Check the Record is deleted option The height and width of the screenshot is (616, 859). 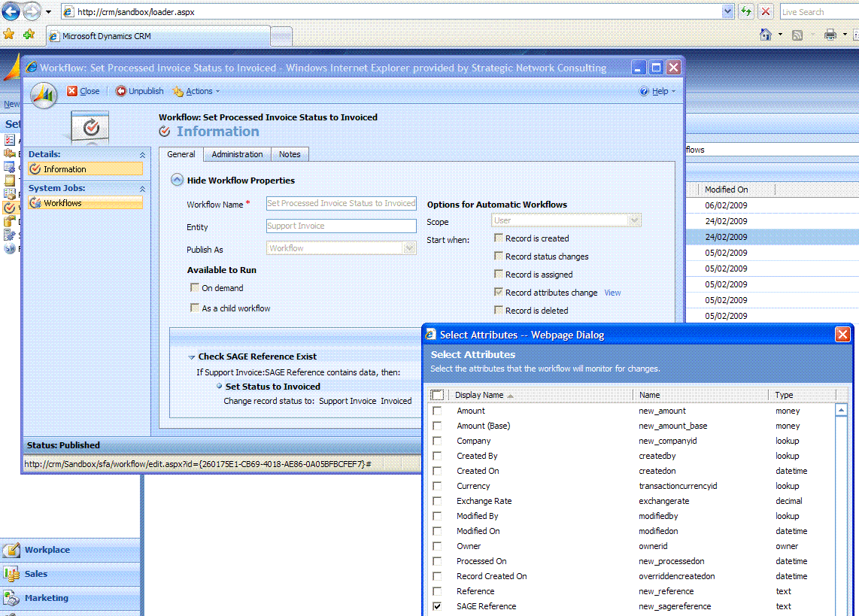(499, 310)
